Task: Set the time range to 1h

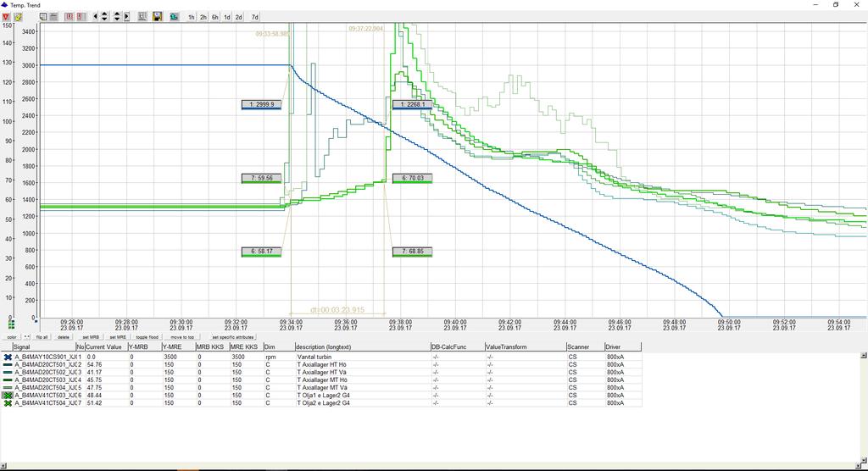Action: (x=191, y=17)
